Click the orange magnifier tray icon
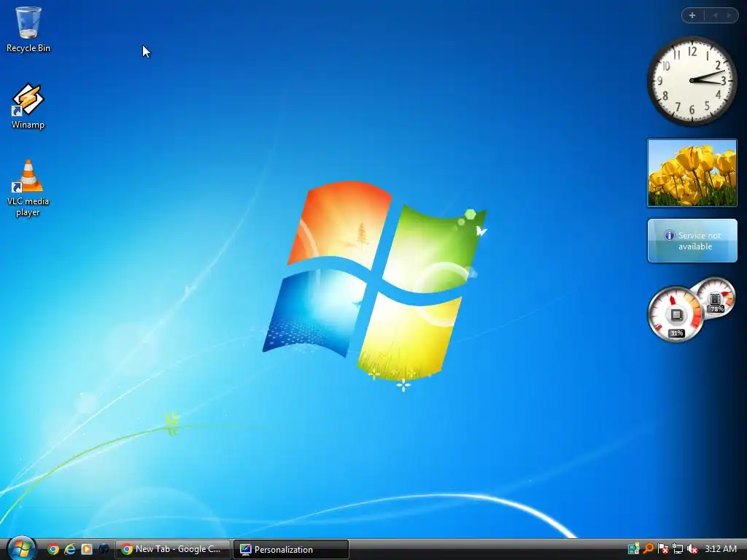The image size is (747, 560). (x=649, y=549)
